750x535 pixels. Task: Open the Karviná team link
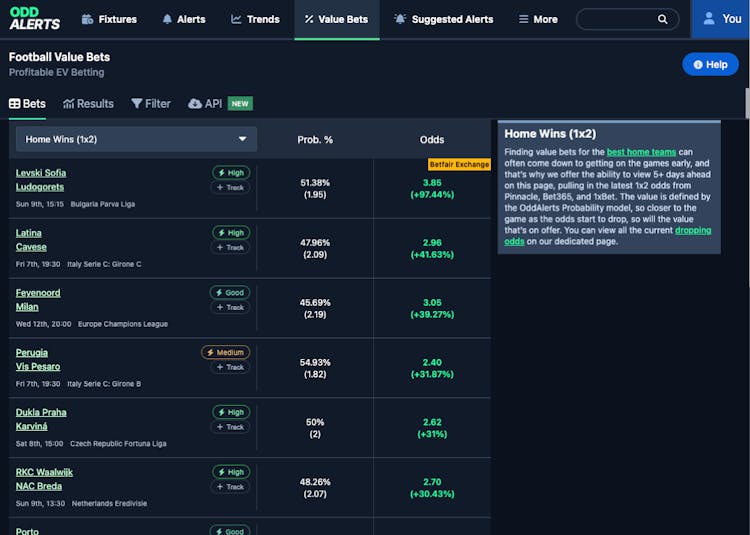32,426
